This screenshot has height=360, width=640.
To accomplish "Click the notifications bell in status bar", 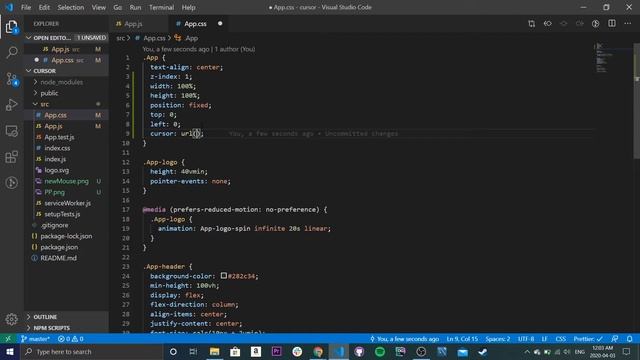I will pos(629,339).
